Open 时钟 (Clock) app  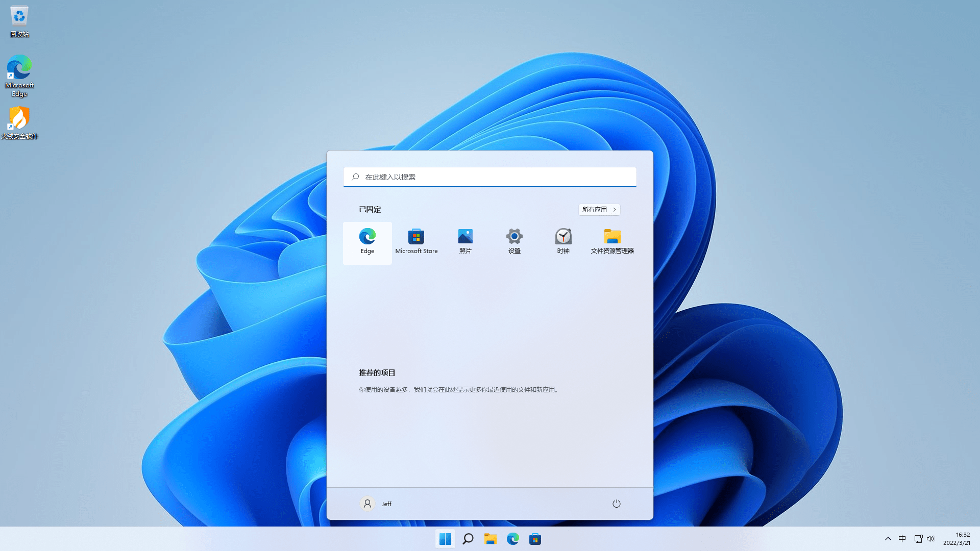click(562, 241)
